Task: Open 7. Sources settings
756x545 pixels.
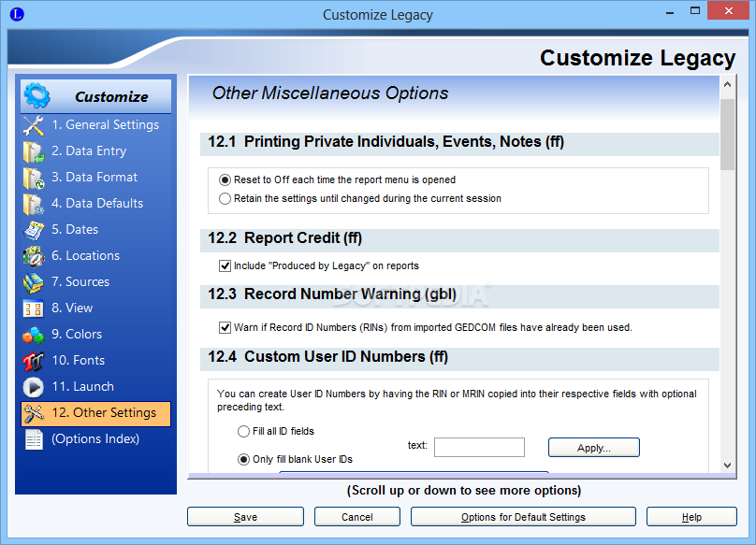Action: click(80, 281)
